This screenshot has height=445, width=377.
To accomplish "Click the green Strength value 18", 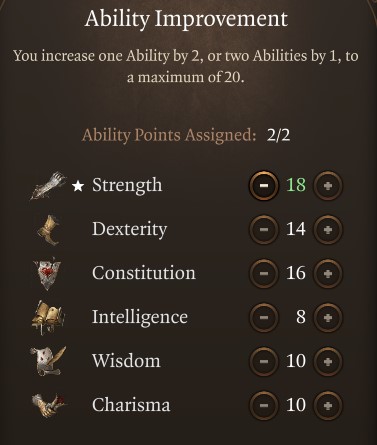I will [x=296, y=185].
